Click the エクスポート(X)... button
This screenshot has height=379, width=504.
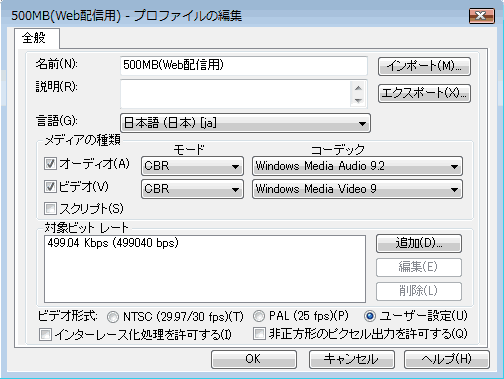coord(424,93)
